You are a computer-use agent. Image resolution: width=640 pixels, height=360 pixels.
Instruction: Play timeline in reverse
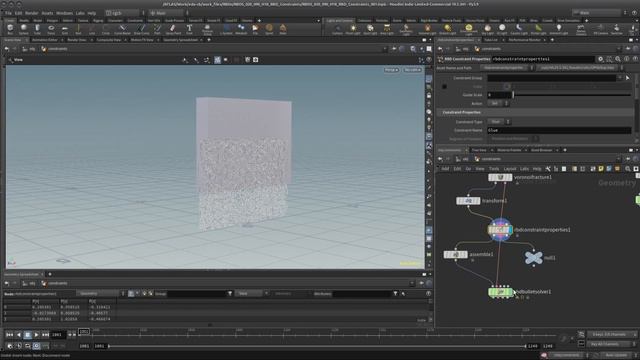point(18,335)
